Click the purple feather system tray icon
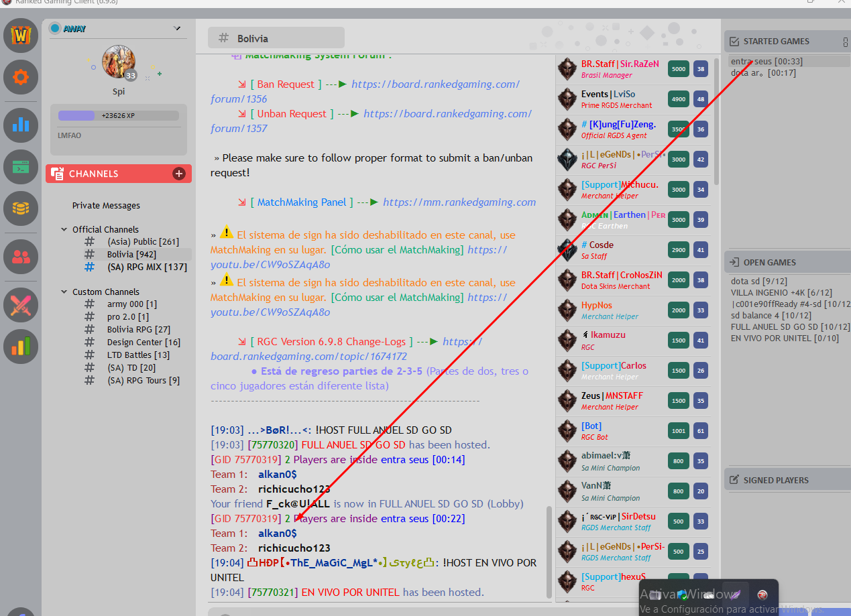The width and height of the screenshot is (851, 616). coord(735,595)
